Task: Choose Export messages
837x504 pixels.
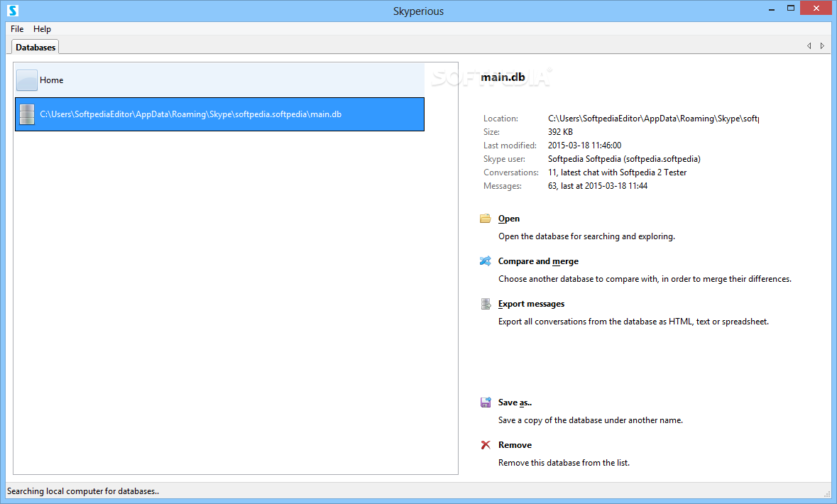Action: (531, 304)
